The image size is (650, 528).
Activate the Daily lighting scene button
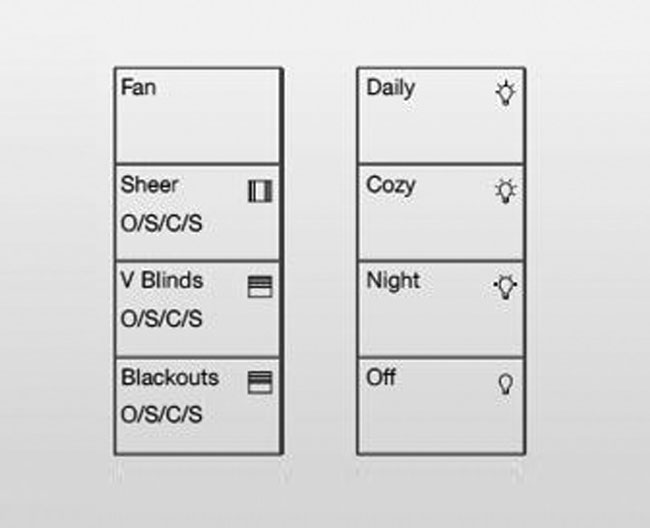[x=441, y=116]
